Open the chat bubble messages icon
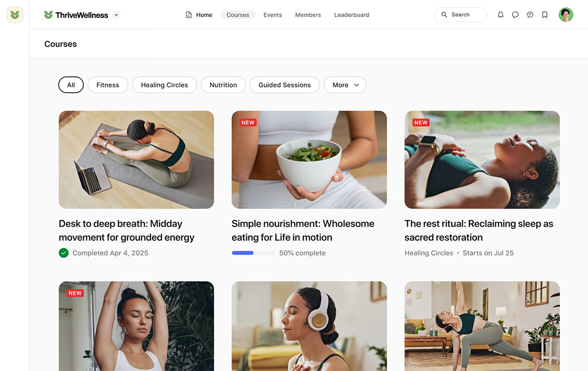The width and height of the screenshot is (588, 371). point(515,15)
